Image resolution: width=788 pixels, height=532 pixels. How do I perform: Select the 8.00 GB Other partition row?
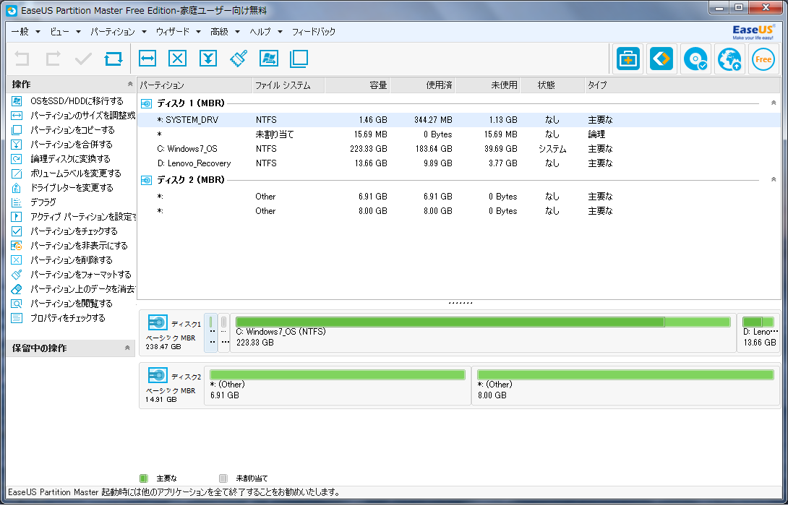pos(459,211)
